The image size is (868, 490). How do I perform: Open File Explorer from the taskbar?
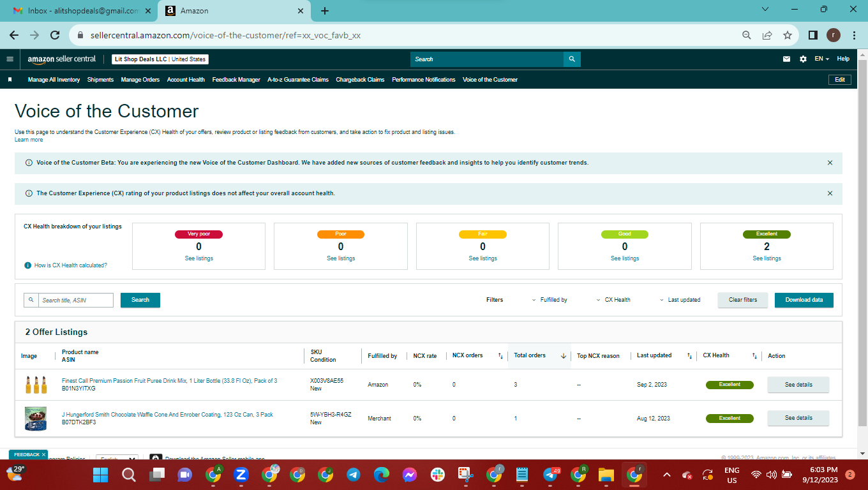pos(606,475)
